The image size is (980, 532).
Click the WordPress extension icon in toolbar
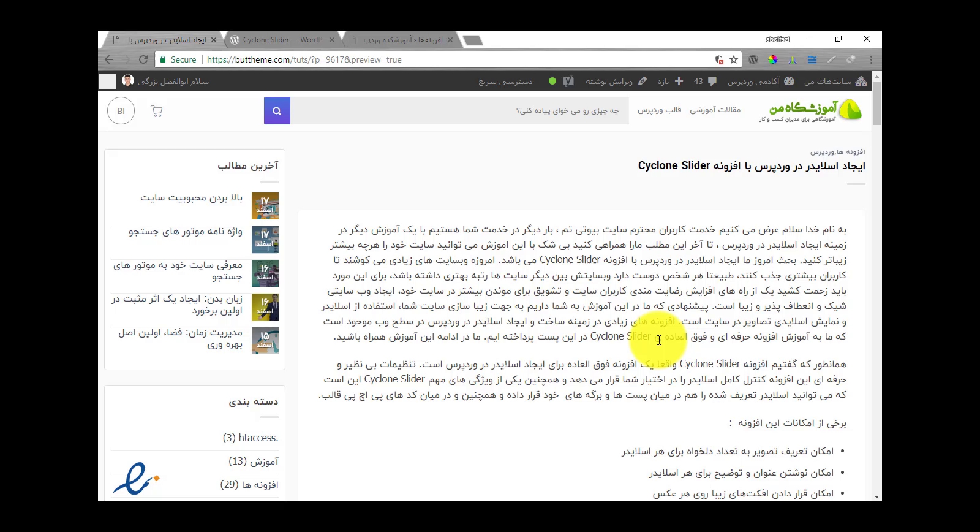tap(753, 59)
